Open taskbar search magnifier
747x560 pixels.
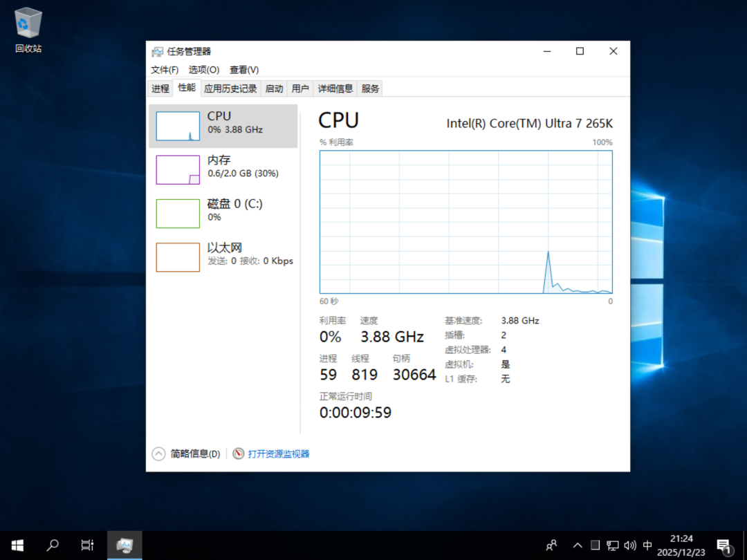(x=53, y=545)
